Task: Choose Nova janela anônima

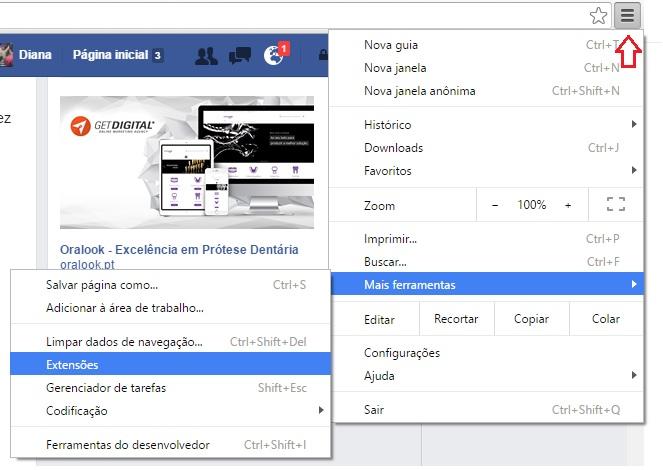Action: click(419, 91)
